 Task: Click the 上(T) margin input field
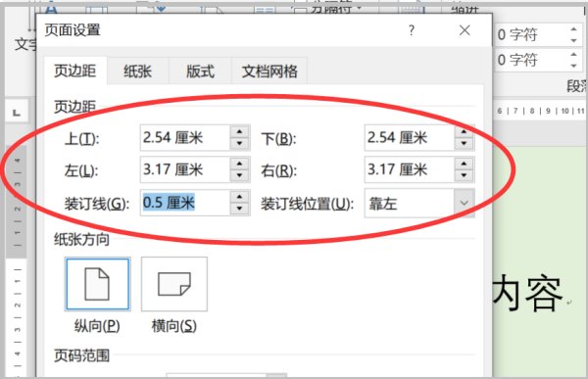pos(185,137)
